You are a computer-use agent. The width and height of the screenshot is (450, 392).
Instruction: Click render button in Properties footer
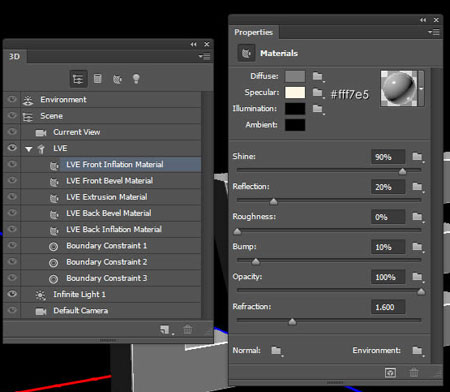(390, 372)
